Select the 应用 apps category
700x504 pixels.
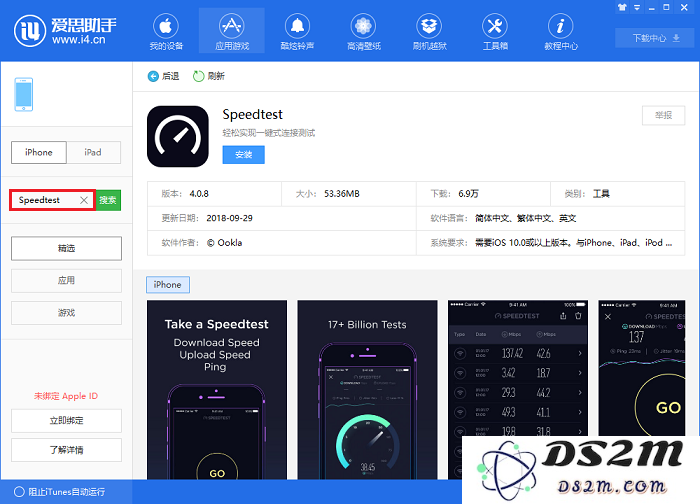[x=66, y=280]
